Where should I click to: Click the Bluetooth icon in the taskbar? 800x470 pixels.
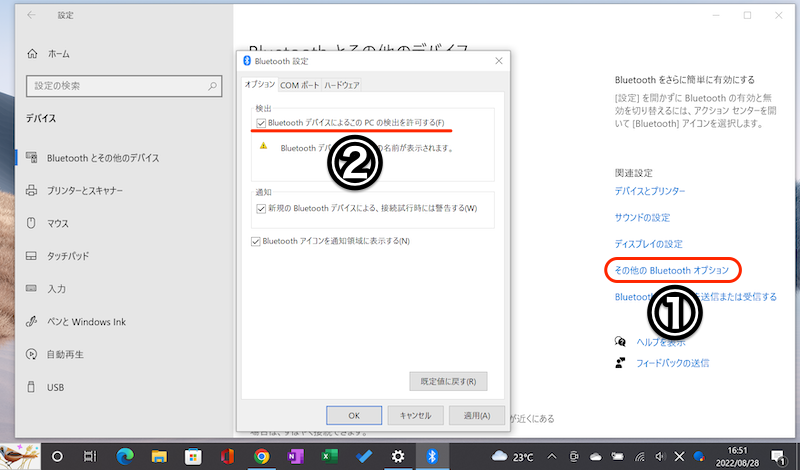point(432,456)
